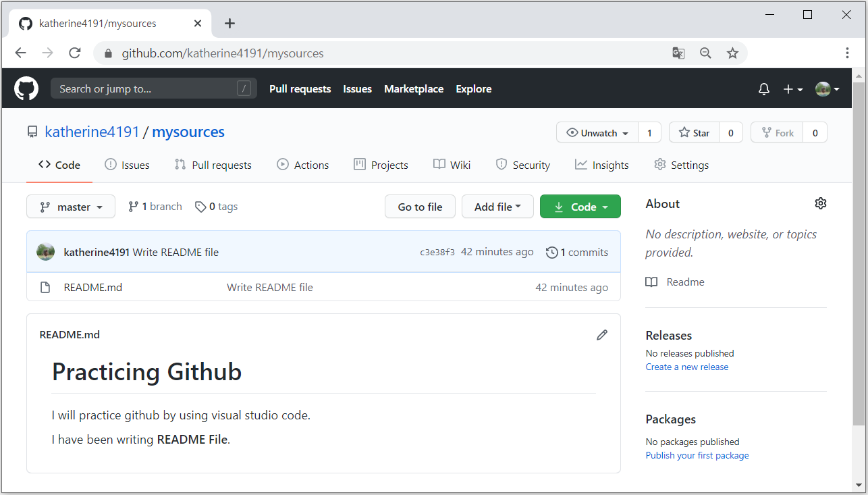Switch to the repository Issues tab
868x495 pixels.
128,165
